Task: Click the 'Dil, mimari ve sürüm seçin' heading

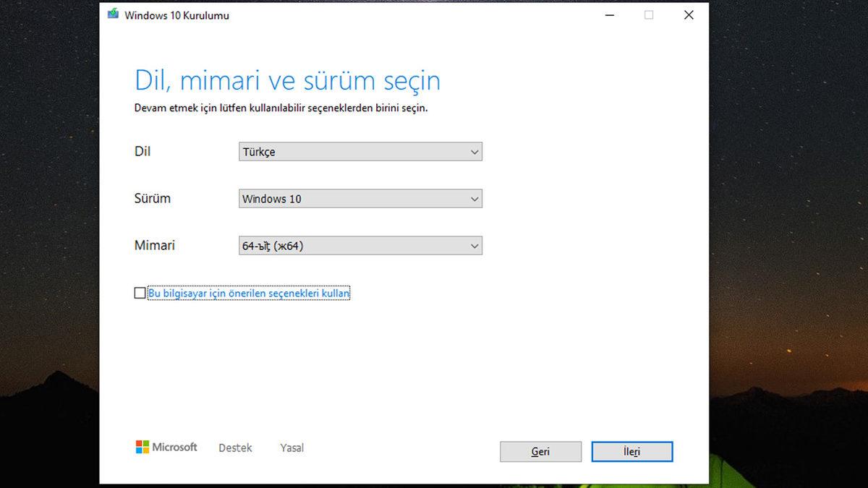Action: point(286,80)
